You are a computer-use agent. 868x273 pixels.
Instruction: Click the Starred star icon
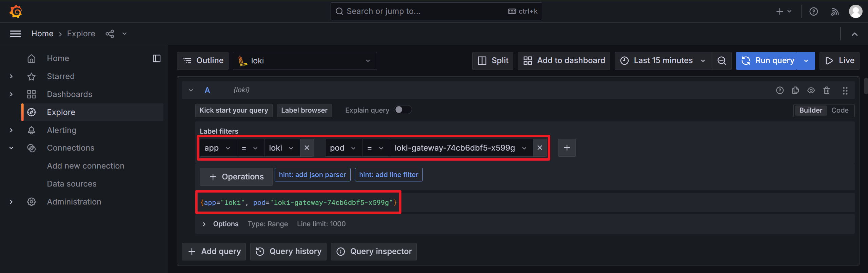pos(32,76)
